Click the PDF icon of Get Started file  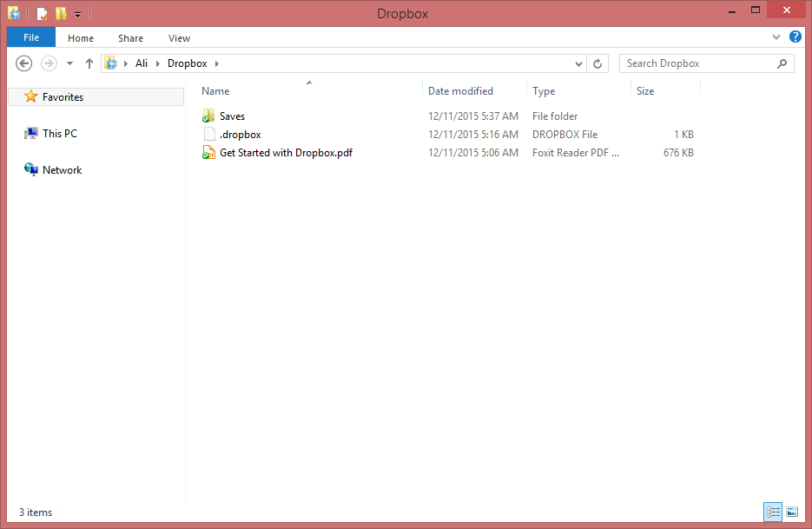(208, 152)
